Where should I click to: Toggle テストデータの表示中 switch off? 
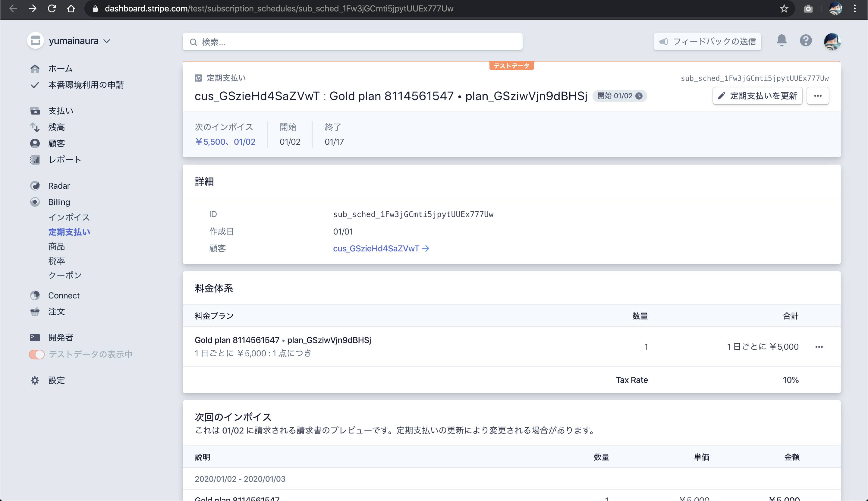(x=37, y=354)
